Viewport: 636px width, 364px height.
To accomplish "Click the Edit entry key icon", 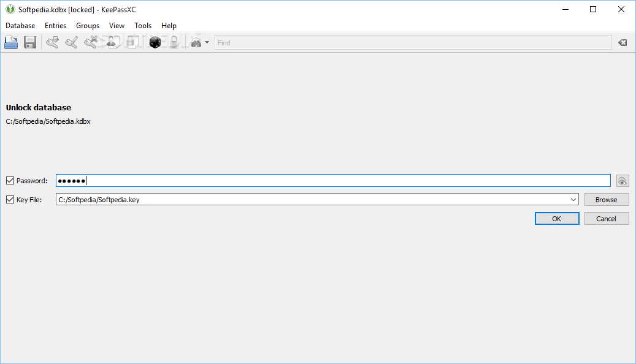I will click(72, 42).
